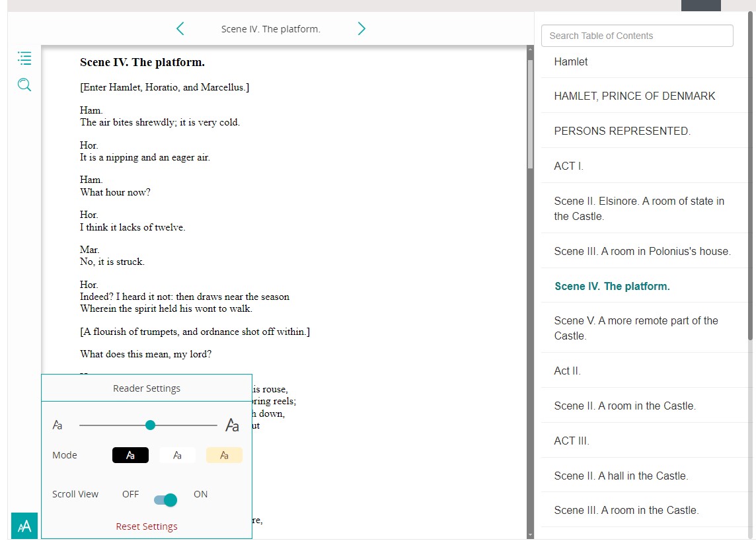Click the contents panel scrollbar thumb
The image size is (756, 541).
(x=750, y=176)
